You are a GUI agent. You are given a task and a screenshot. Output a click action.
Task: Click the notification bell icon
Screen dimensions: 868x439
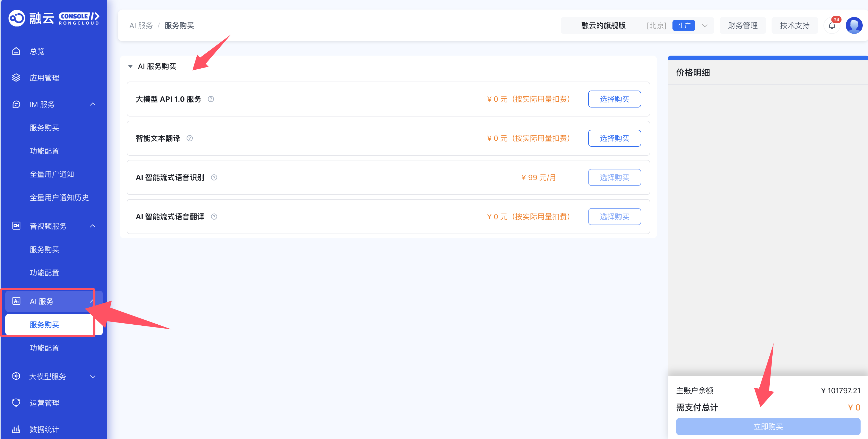832,26
